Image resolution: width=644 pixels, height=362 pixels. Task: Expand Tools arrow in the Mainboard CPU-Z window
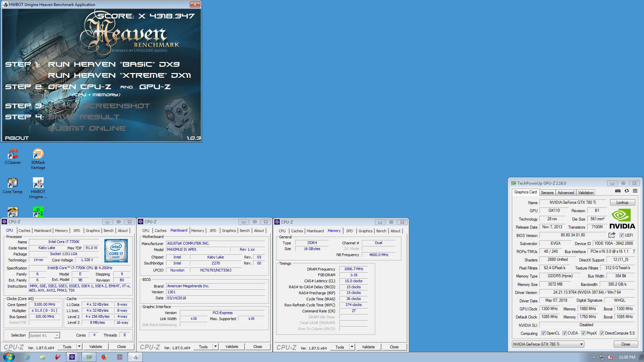pos(215,347)
